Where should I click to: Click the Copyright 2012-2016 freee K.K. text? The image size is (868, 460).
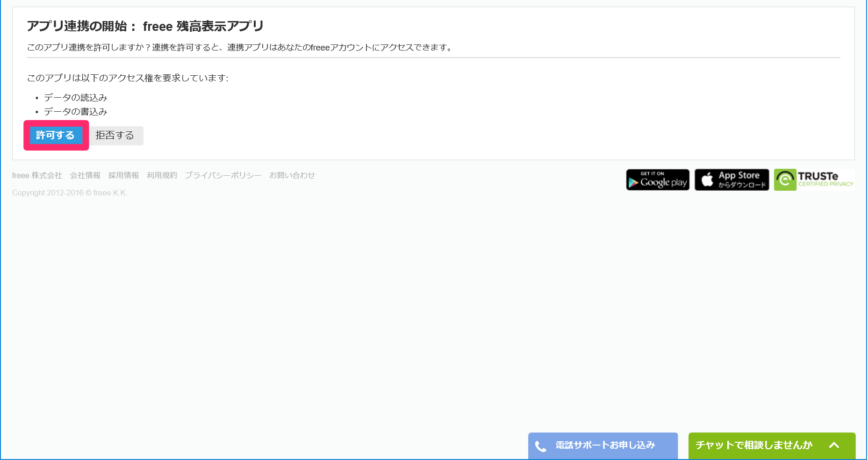pos(70,193)
